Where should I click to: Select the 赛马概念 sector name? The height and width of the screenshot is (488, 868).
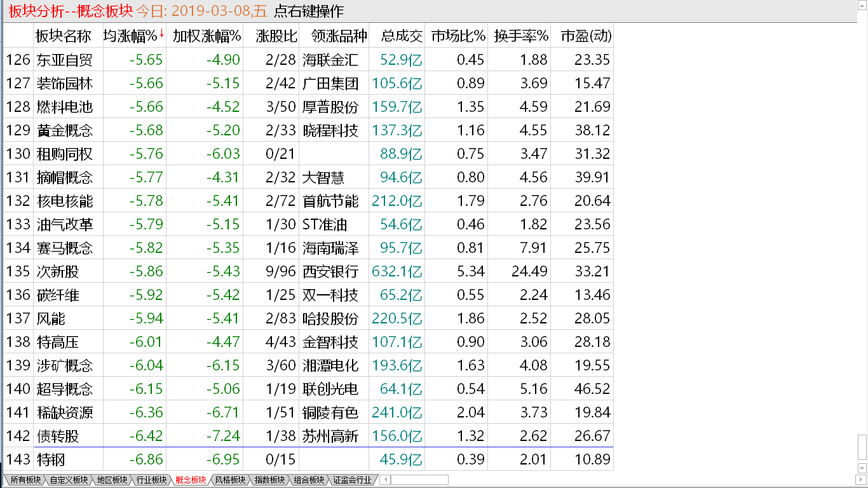pyautogui.click(x=65, y=248)
